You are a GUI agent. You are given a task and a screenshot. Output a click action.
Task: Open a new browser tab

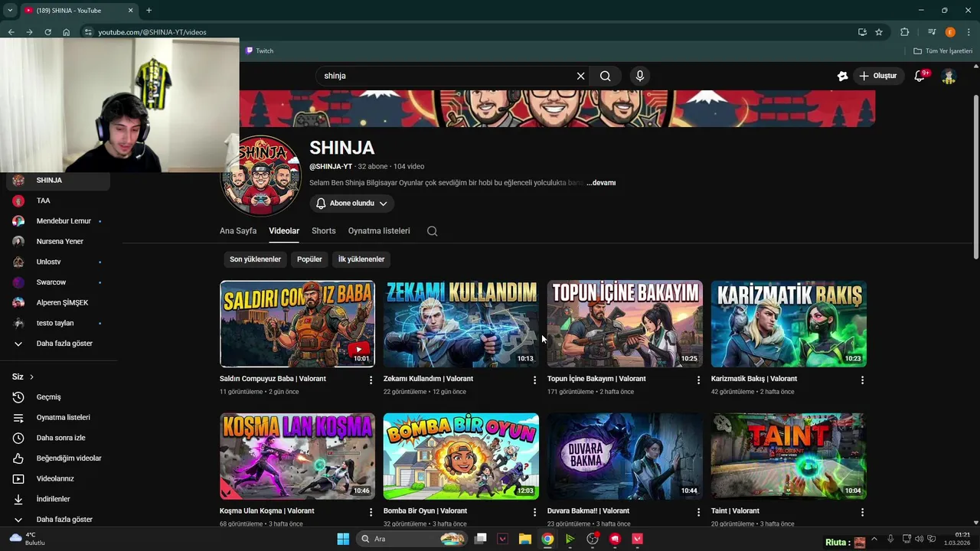[x=149, y=11]
